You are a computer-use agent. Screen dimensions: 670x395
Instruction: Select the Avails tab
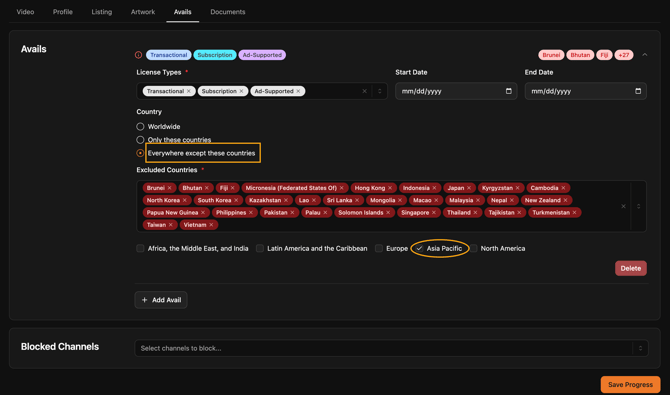[x=182, y=12]
